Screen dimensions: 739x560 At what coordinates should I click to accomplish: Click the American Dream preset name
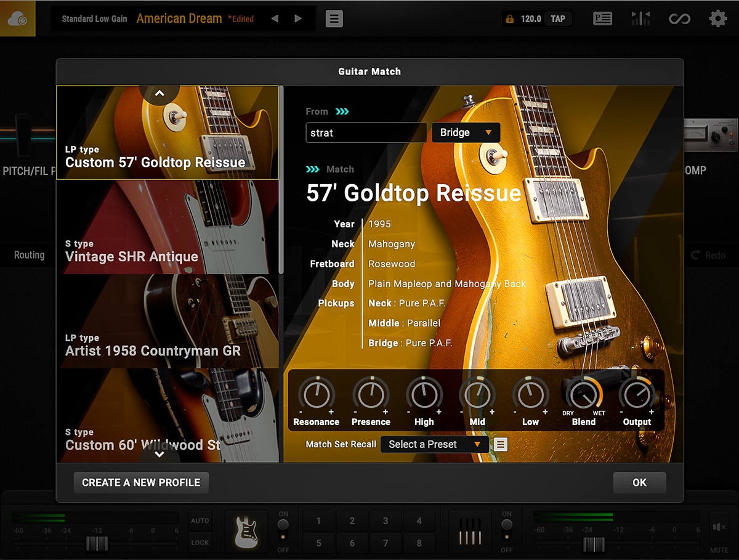(x=179, y=18)
